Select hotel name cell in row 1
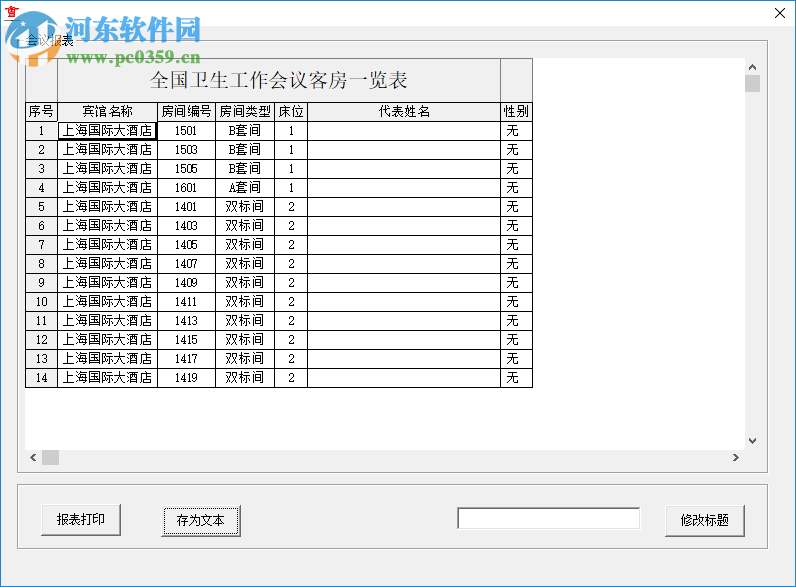This screenshot has height=587, width=796. coord(108,131)
